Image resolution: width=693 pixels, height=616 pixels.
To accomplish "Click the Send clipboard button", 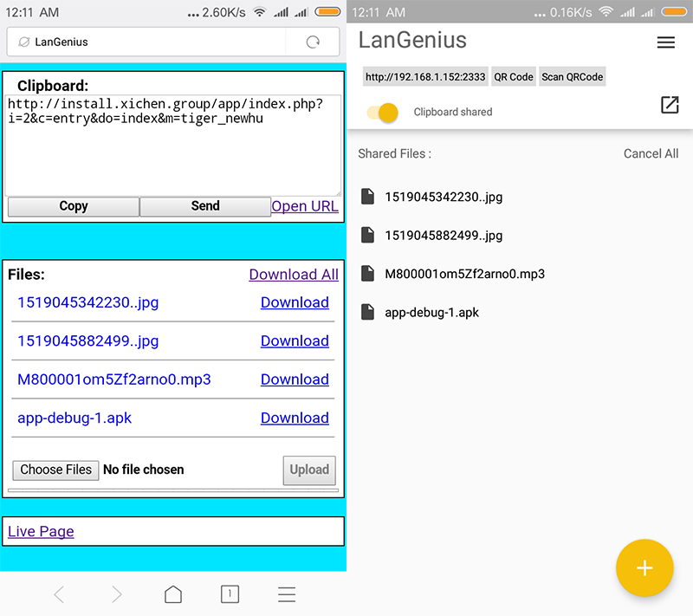I will (x=205, y=206).
